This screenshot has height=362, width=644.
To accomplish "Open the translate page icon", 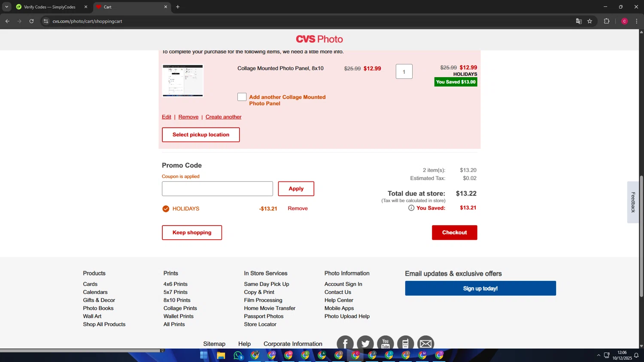I will [x=579, y=21].
